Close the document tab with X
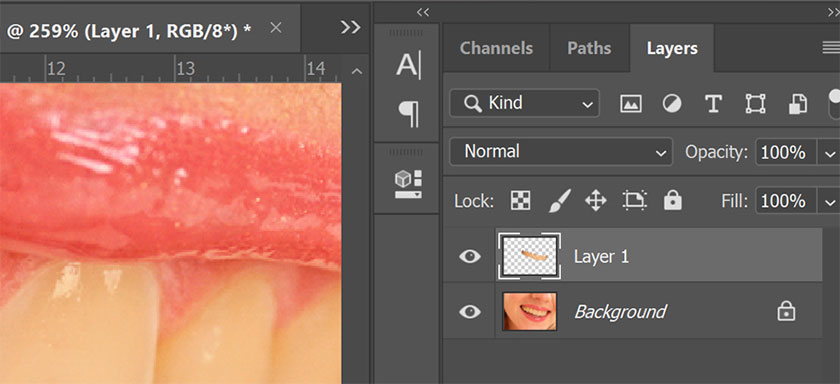 276,28
